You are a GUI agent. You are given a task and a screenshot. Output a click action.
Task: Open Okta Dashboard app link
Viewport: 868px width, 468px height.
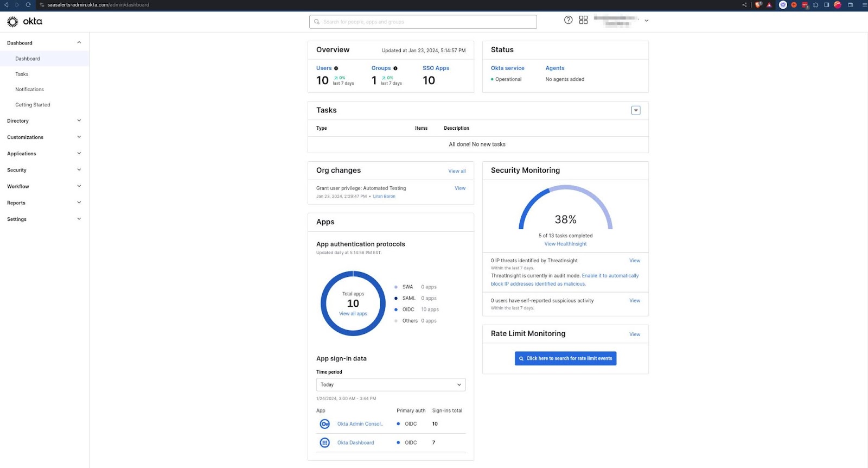[x=355, y=442]
